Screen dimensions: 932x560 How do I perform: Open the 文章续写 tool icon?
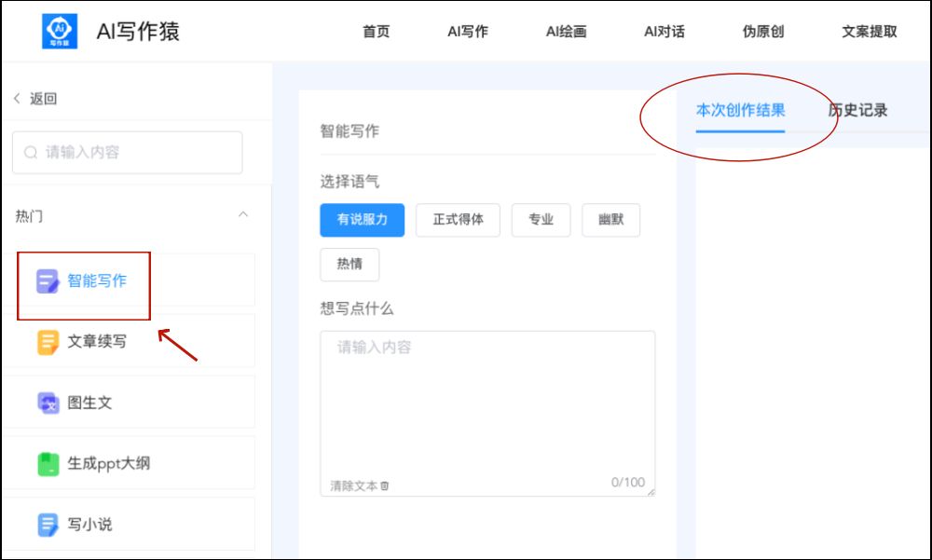[x=48, y=342]
